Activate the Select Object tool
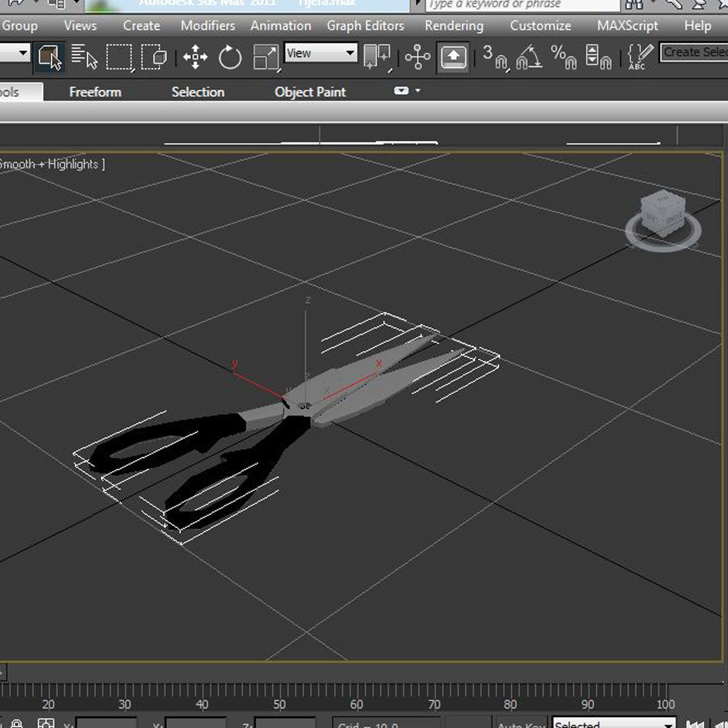Image resolution: width=728 pixels, height=728 pixels. point(49,57)
